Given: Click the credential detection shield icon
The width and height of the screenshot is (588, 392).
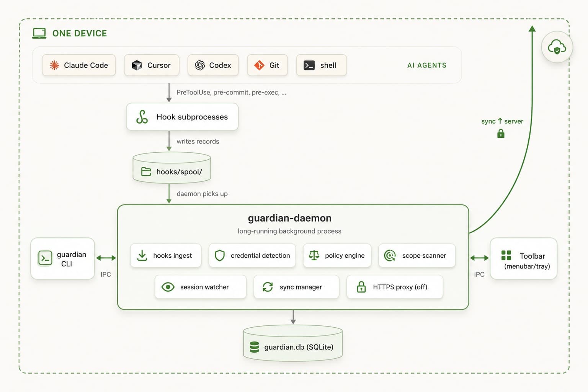Looking at the screenshot, I should point(220,255).
